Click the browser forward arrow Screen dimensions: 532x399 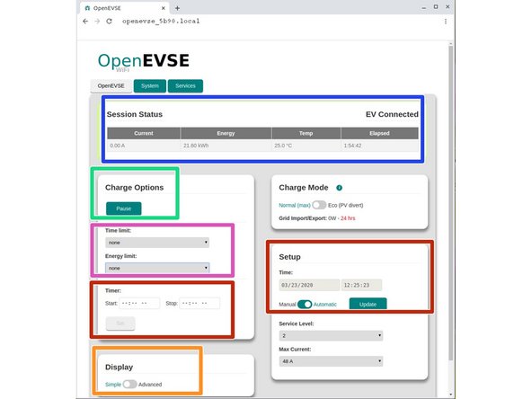click(x=97, y=21)
